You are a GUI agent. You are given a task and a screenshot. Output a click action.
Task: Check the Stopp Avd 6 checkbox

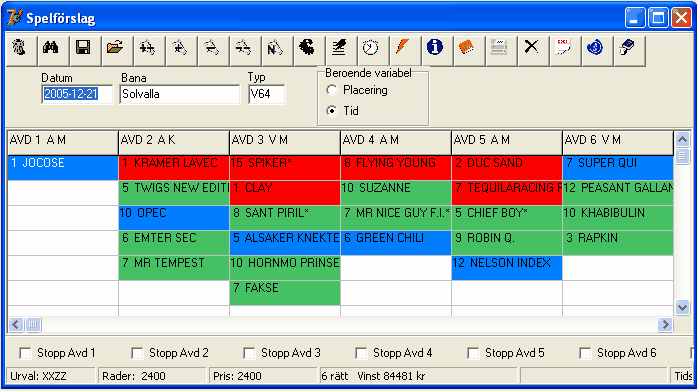click(585, 353)
